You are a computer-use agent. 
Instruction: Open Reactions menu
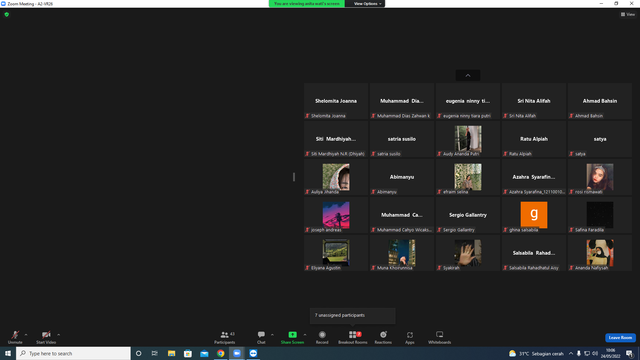(x=383, y=337)
